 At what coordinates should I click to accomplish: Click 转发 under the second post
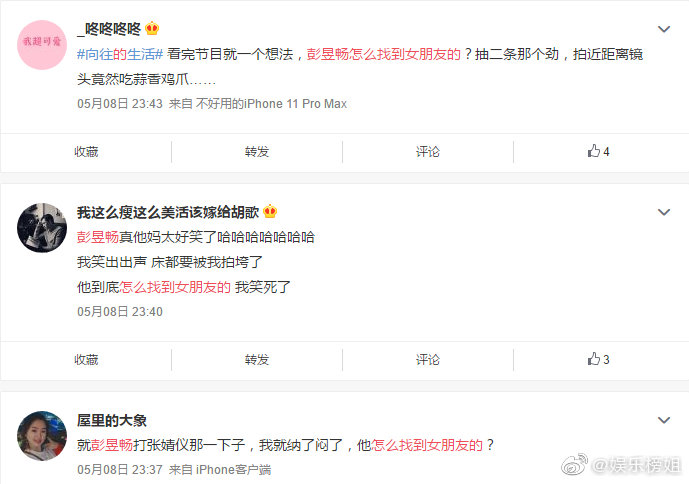pos(257,360)
